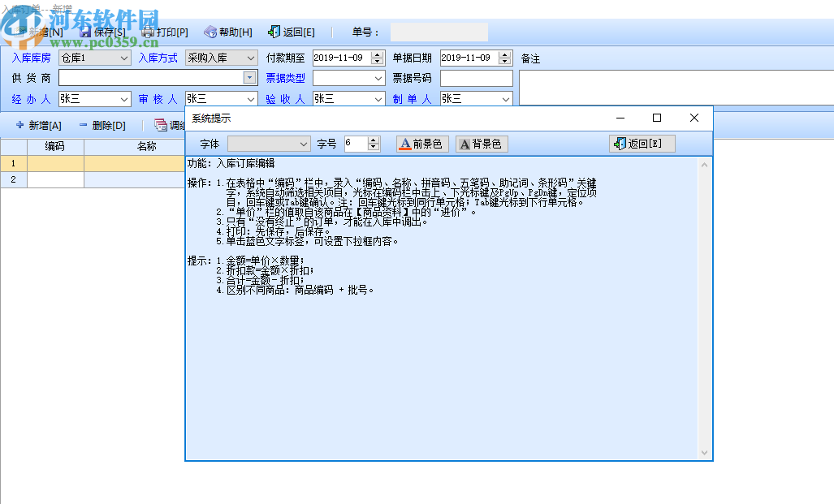Screen dimensions: 834x504
Task: Click the 编码 column header
Action: [x=55, y=146]
